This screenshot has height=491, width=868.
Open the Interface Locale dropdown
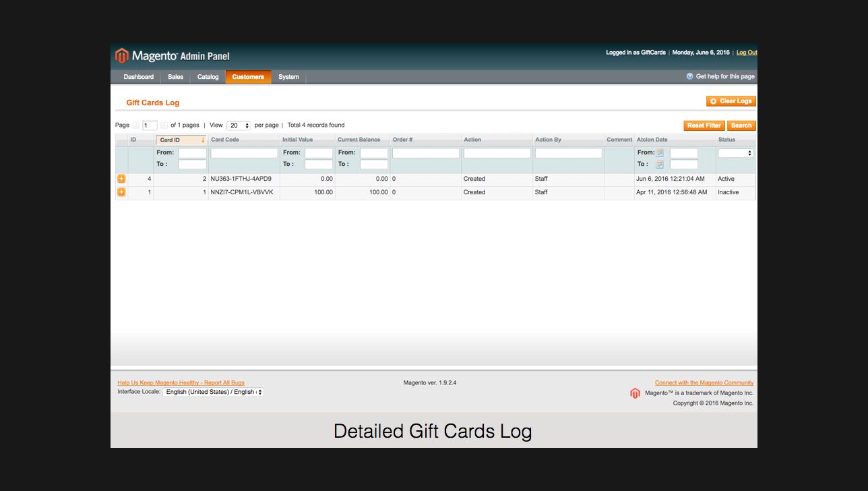pyautogui.click(x=213, y=392)
